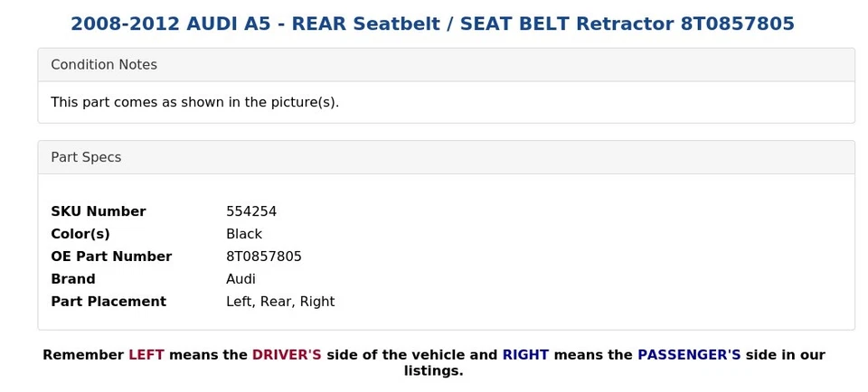The width and height of the screenshot is (868, 392).
Task: Click the Condition Notes panel header
Action: (x=104, y=65)
